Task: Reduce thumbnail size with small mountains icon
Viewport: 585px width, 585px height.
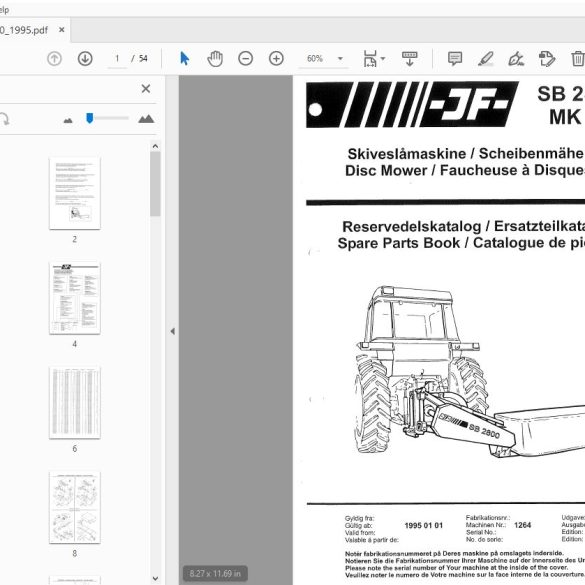Action: [x=68, y=120]
